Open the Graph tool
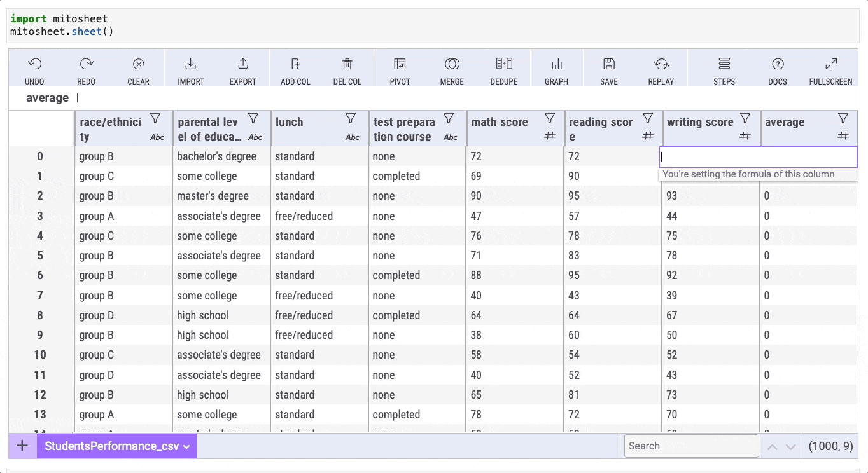Viewport: 868px width, 473px height. [556, 64]
